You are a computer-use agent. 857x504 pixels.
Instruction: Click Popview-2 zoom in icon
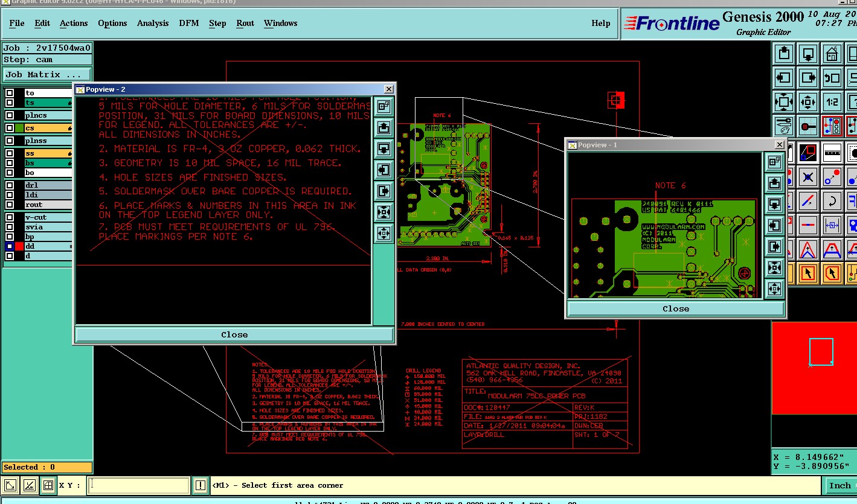(x=384, y=212)
